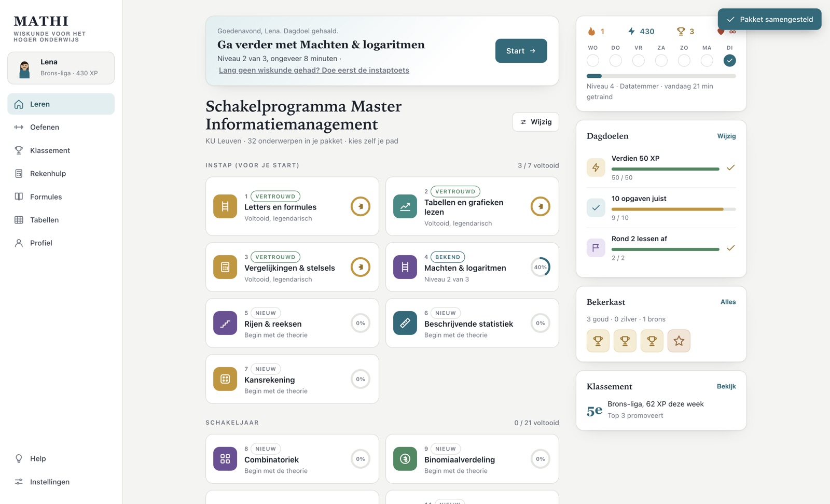The height and width of the screenshot is (504, 830).
Task: Click the first gold trophy in Bekerkast
Action: 598,341
